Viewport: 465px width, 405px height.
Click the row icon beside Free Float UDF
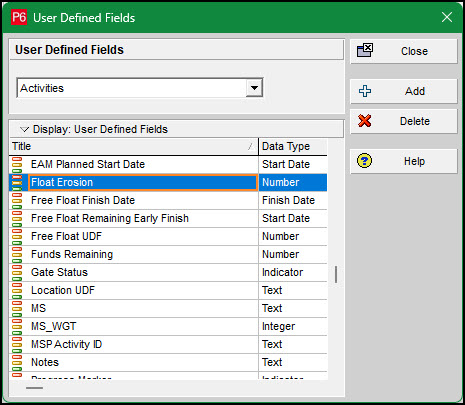pos(17,236)
